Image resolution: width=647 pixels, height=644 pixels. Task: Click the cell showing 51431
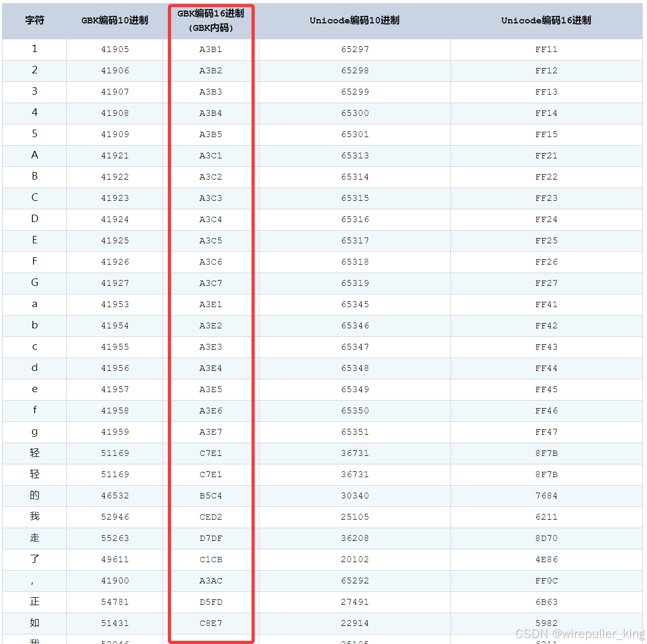coord(115,623)
